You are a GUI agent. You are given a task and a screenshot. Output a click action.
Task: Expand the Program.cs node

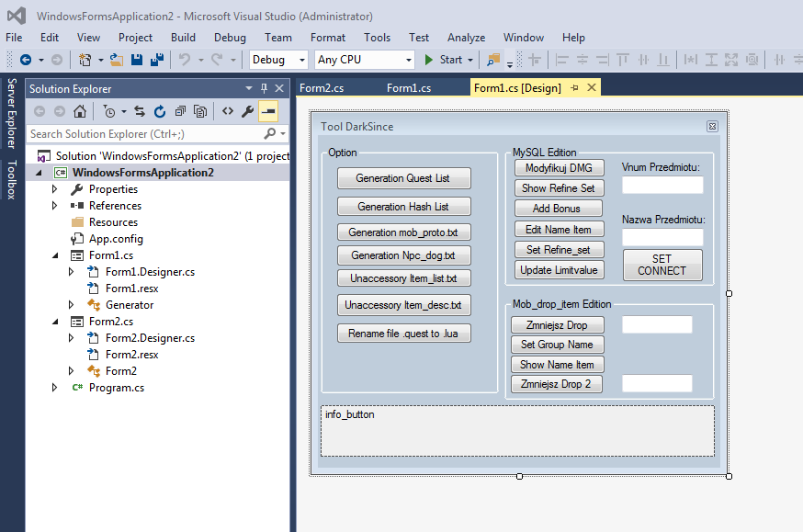pos(55,388)
